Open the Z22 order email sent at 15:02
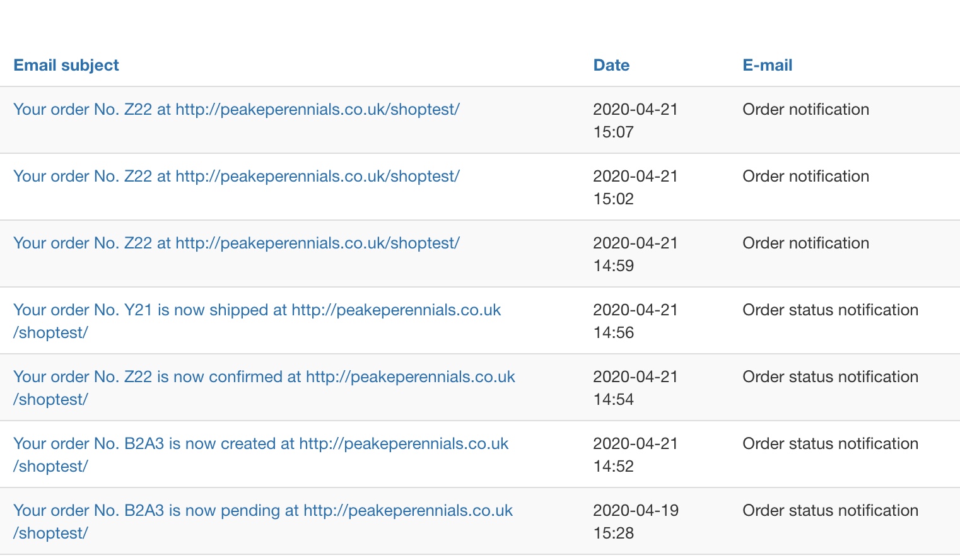Image resolution: width=960 pixels, height=560 pixels. coord(236,176)
